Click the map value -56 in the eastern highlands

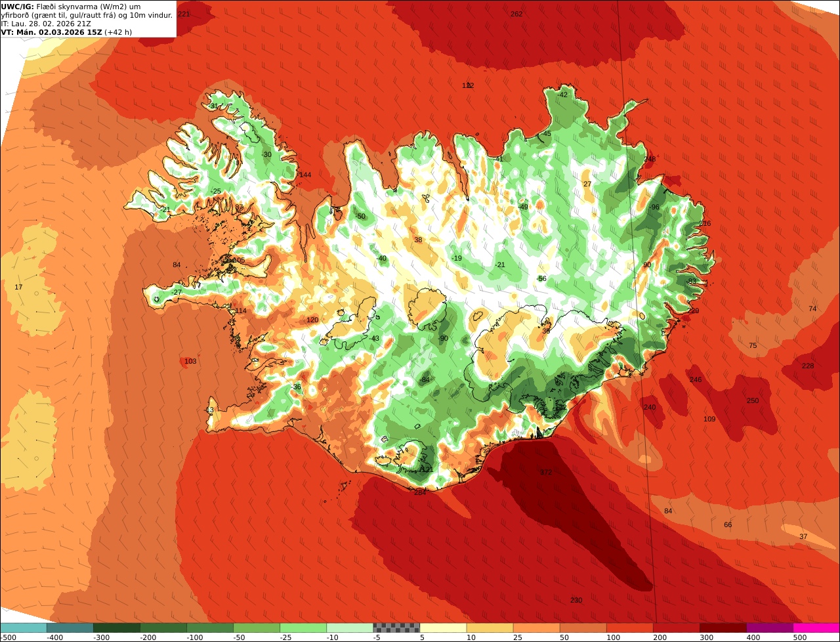[541, 279]
